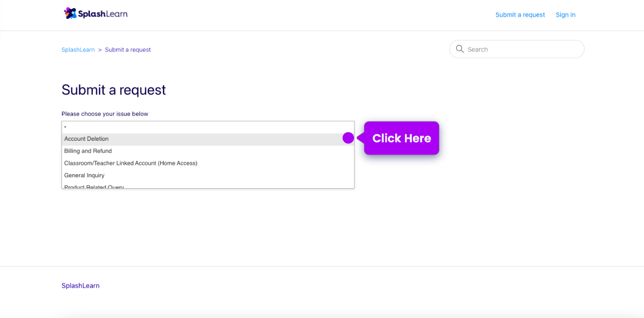Click the SplashLearn wordmark text in header
Screen dimensions: 644x318
click(x=103, y=14)
